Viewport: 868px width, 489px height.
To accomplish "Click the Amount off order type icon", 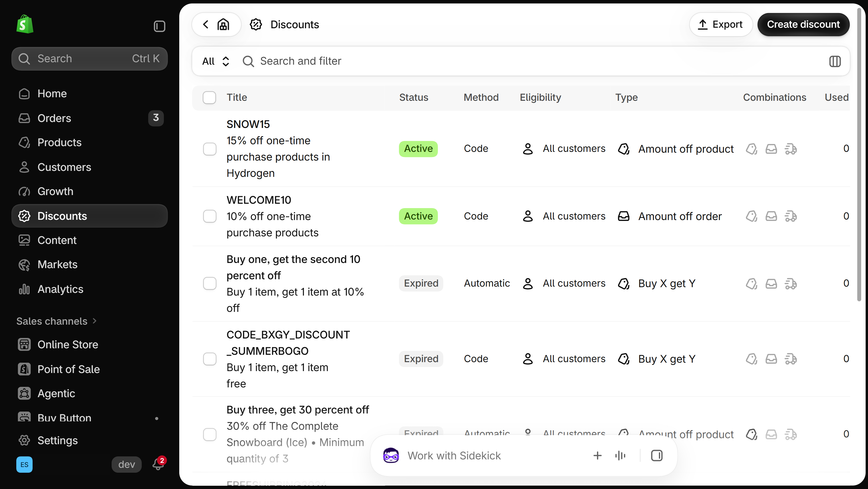I will pos(623,216).
